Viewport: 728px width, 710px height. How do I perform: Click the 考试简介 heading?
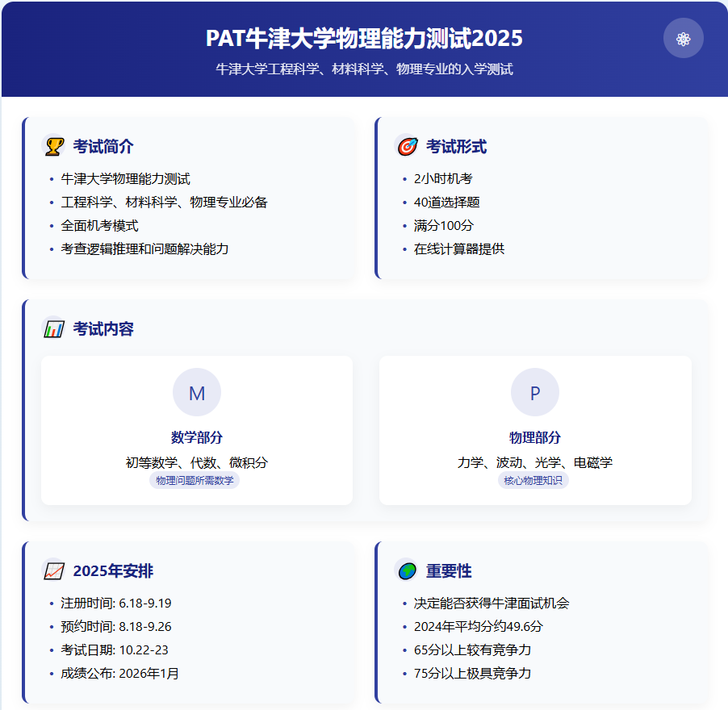pyautogui.click(x=103, y=146)
